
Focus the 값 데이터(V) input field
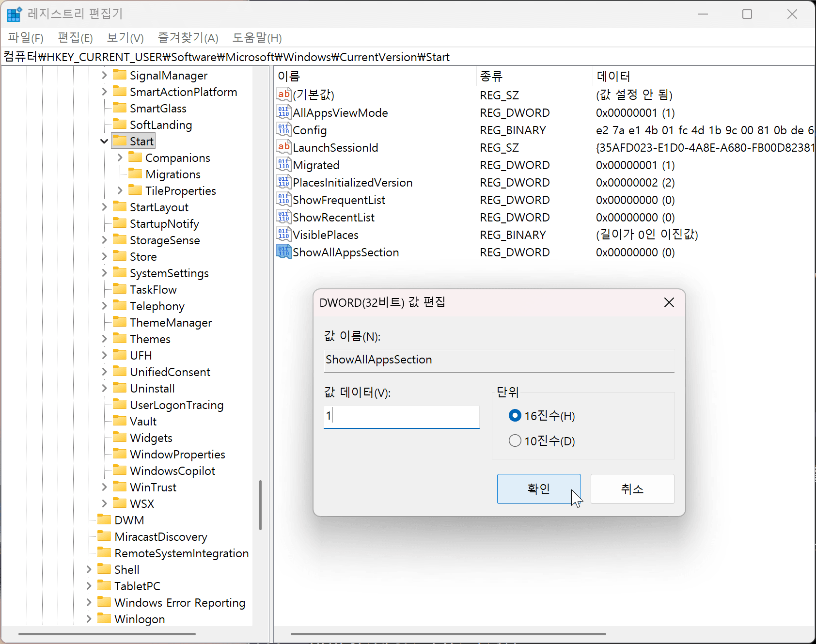coord(402,417)
